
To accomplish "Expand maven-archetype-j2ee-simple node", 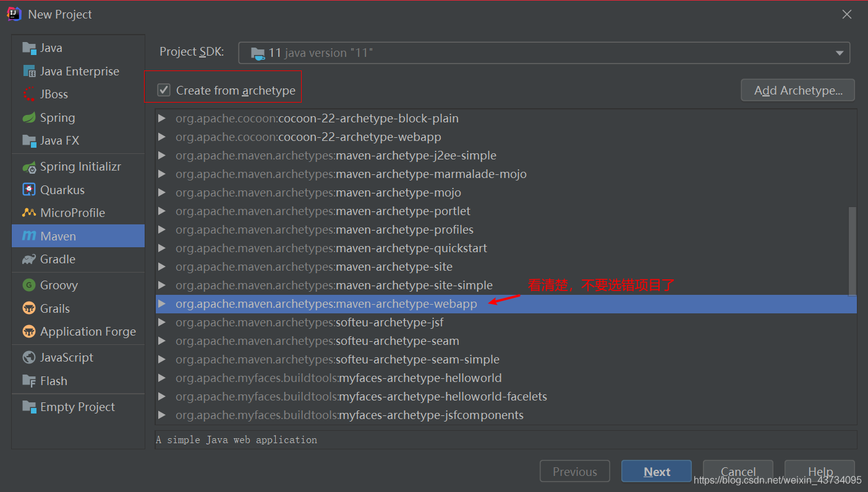I will pos(162,155).
